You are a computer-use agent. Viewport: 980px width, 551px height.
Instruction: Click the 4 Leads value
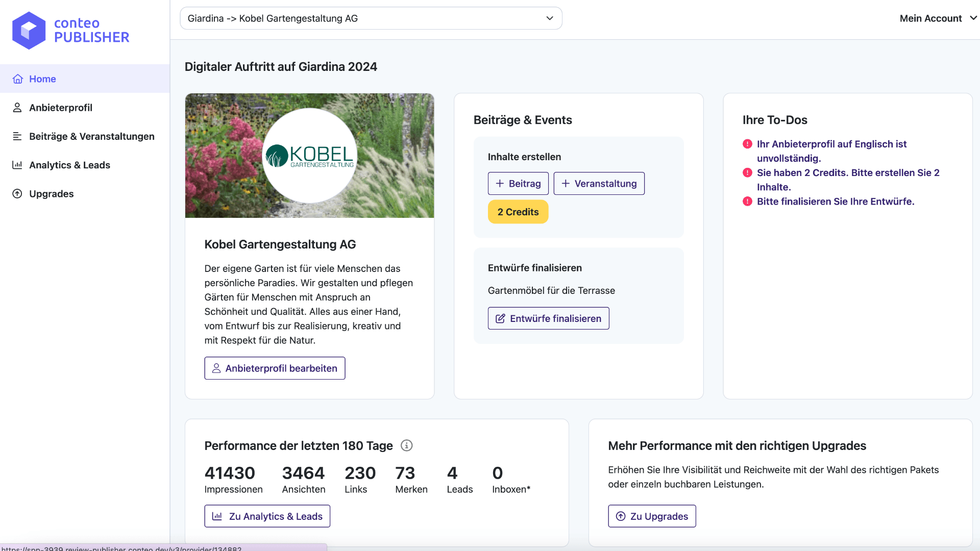[452, 473]
